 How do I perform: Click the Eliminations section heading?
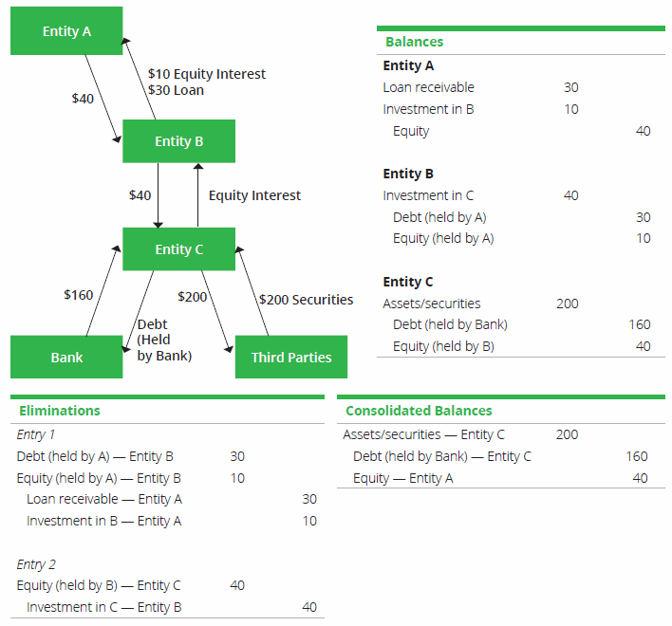pyautogui.click(x=59, y=411)
